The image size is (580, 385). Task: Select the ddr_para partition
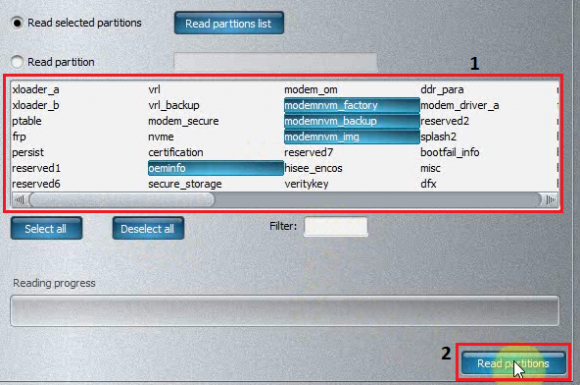tap(442, 90)
